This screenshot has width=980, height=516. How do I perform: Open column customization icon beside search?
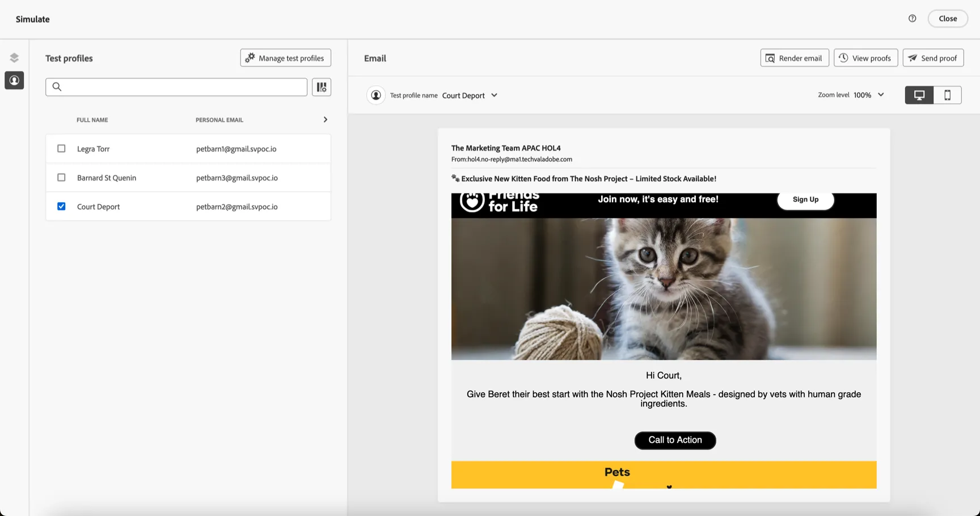(322, 87)
